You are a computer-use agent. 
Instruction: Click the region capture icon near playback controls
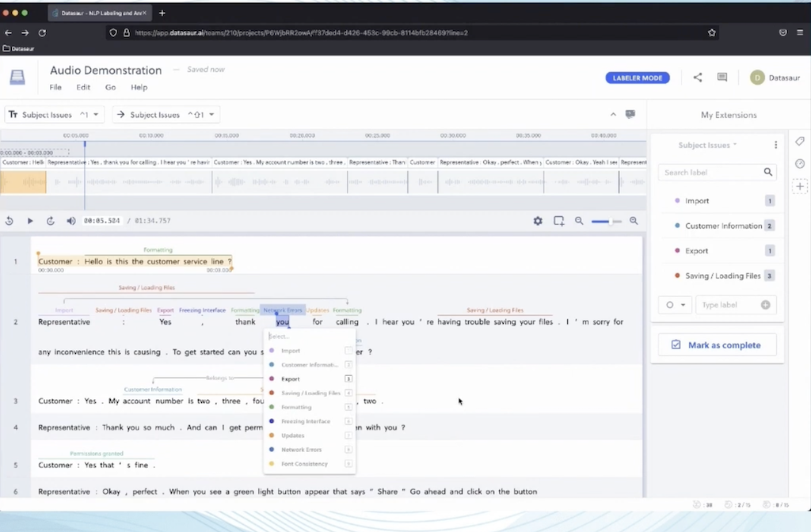[559, 221]
